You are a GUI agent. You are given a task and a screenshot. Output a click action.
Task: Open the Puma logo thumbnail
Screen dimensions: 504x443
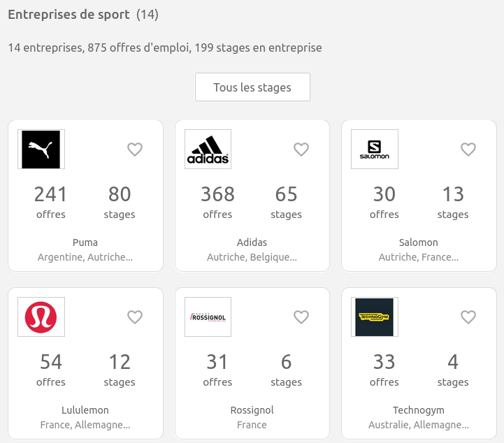pos(41,149)
